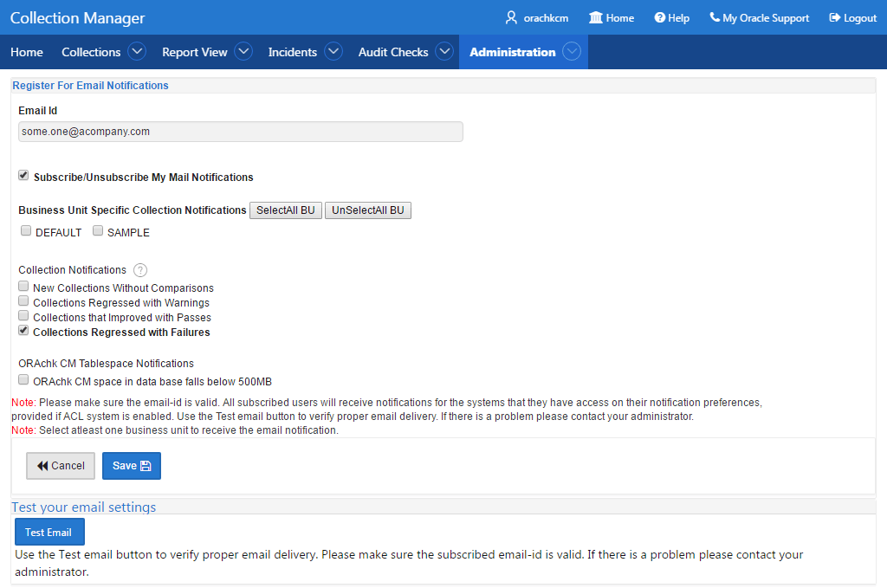Image resolution: width=887 pixels, height=588 pixels.
Task: Click the Logout arrow icon
Action: pos(834,17)
